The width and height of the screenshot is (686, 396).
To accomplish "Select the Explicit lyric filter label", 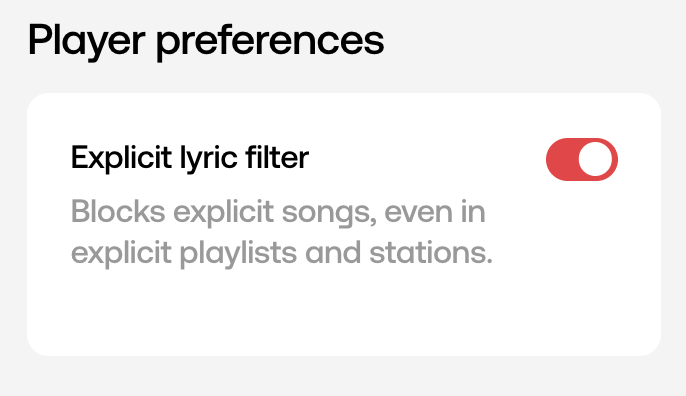I will pyautogui.click(x=190, y=158).
